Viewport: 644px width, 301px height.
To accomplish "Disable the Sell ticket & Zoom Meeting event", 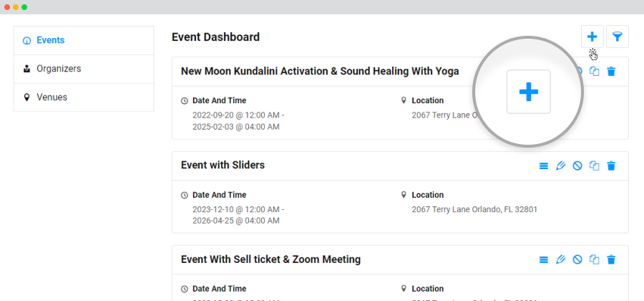I will click(577, 259).
